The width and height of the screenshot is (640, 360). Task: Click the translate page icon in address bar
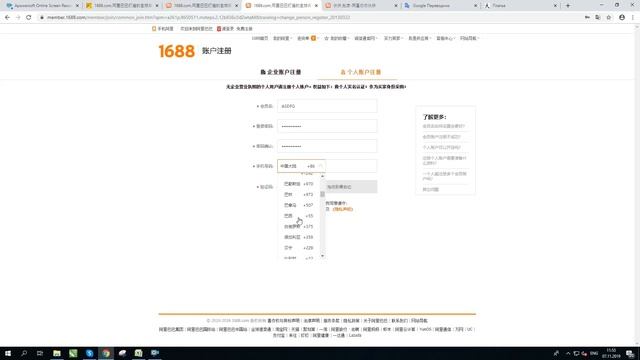point(598,18)
